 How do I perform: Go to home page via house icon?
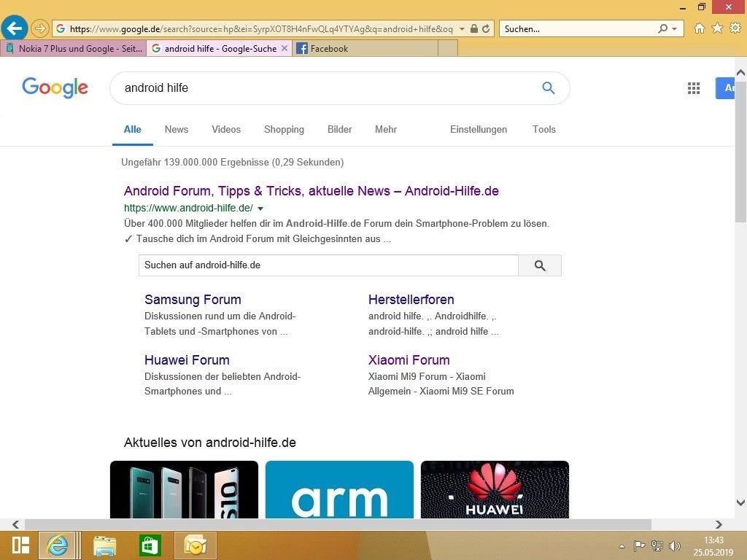click(700, 28)
